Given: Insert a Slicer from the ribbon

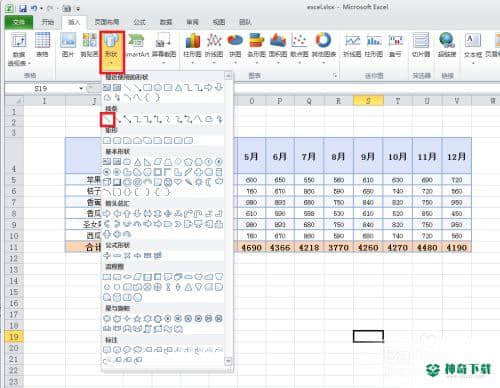Looking at the screenshot, I should [x=421, y=45].
